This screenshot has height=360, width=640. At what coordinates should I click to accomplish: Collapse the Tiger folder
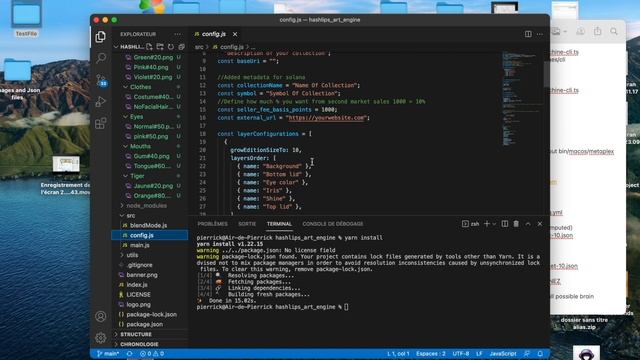(137, 176)
